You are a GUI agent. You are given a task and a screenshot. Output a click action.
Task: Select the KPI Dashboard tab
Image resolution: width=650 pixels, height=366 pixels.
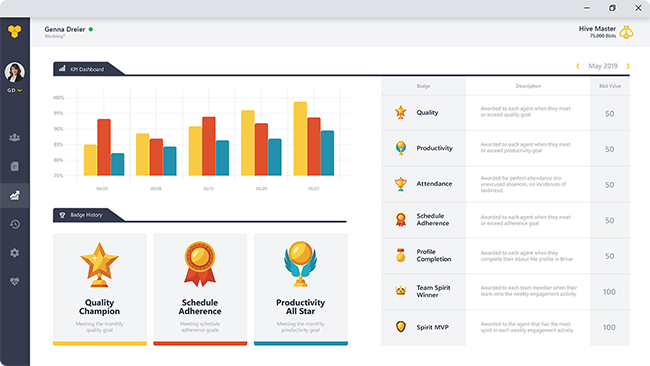pos(88,69)
